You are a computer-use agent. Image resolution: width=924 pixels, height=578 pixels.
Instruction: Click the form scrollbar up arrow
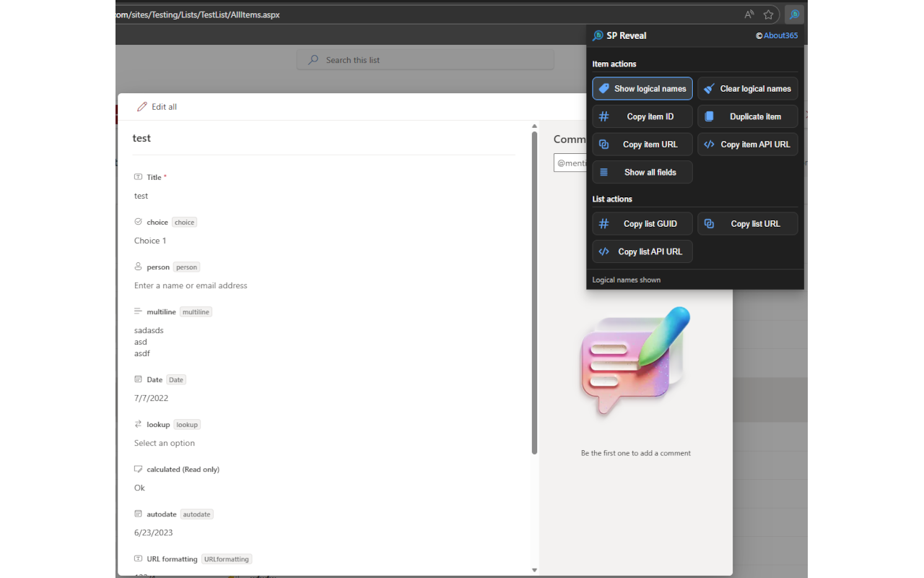coord(534,126)
